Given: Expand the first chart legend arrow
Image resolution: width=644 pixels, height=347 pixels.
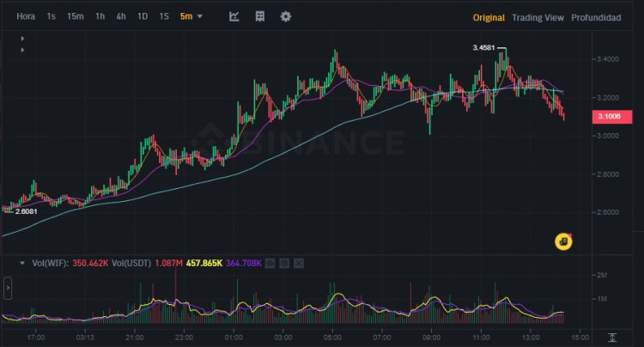Looking at the screenshot, I should pos(21,39).
